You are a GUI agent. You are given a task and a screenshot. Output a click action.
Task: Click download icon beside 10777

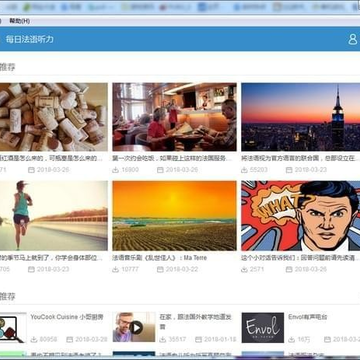click(x=115, y=269)
